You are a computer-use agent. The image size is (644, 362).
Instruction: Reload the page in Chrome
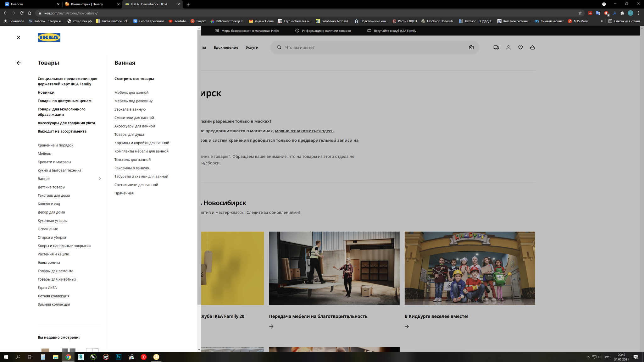pos(22,13)
